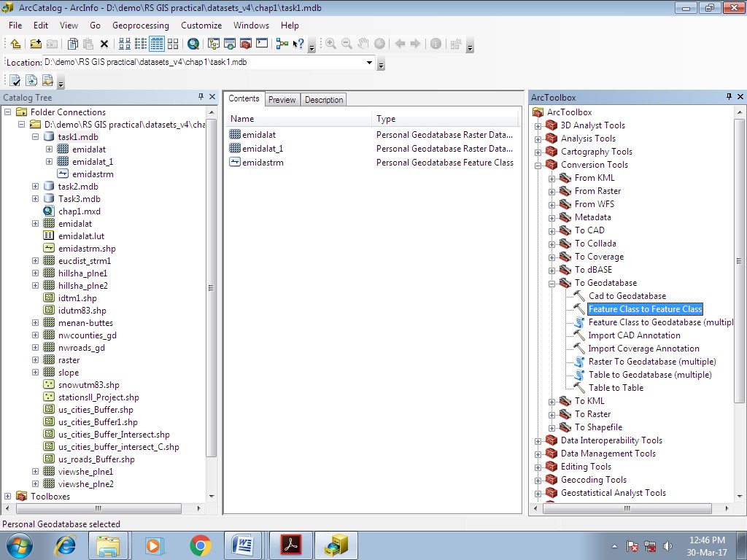Switch contents to List view
This screenshot has width=747, height=560.
[x=141, y=44]
